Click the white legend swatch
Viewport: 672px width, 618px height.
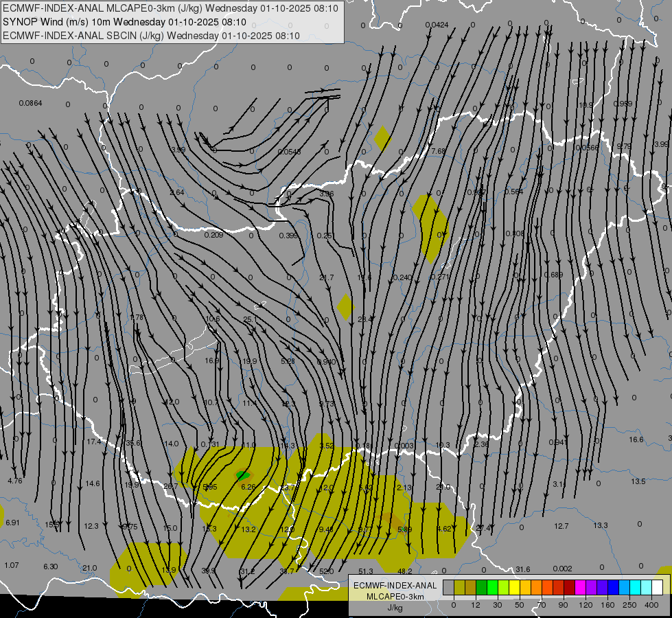point(658,587)
